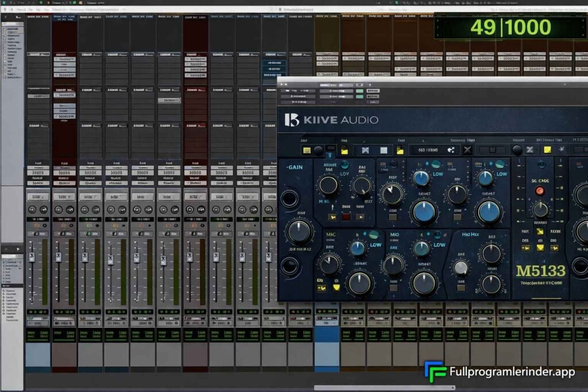The width and height of the screenshot is (588, 392).
Task: Click the volume fader on the first channel
Action: click(x=32, y=258)
